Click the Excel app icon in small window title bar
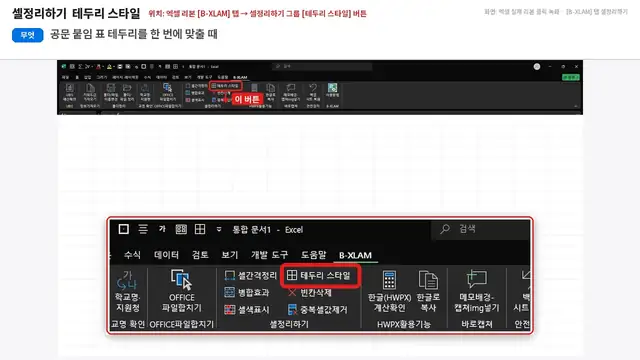This screenshot has width=640, height=360. click(63, 67)
